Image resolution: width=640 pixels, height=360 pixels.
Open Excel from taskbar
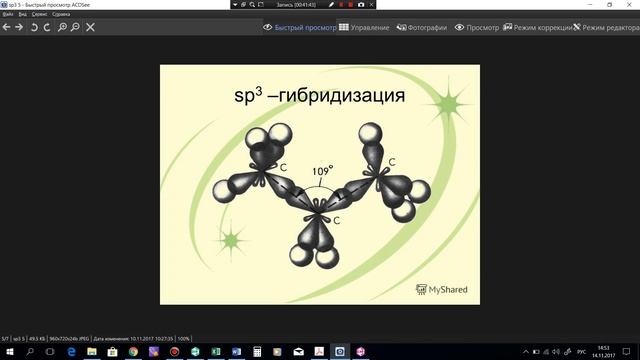click(216, 351)
